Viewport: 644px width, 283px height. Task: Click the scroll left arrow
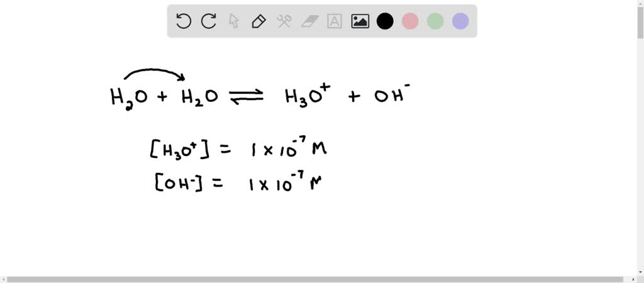[x=3, y=279]
